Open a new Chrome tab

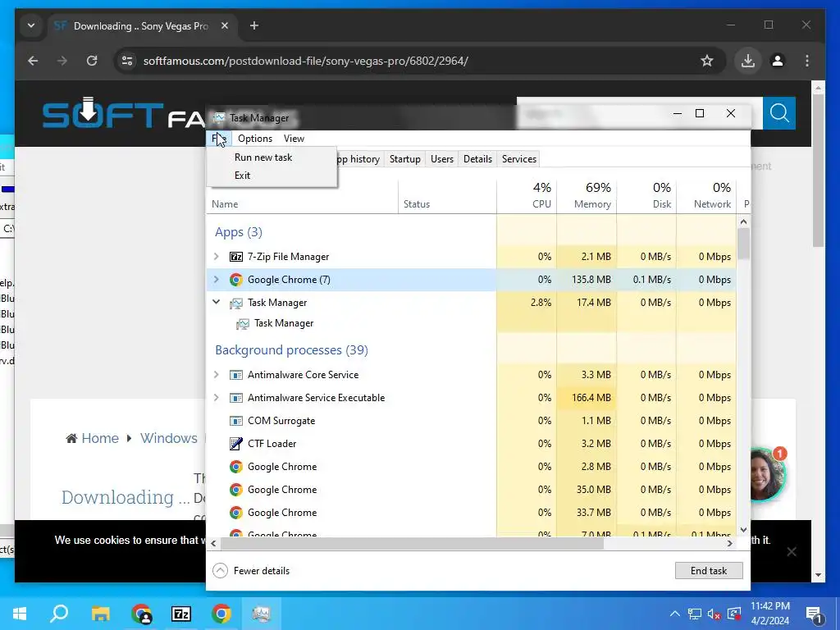point(254,25)
